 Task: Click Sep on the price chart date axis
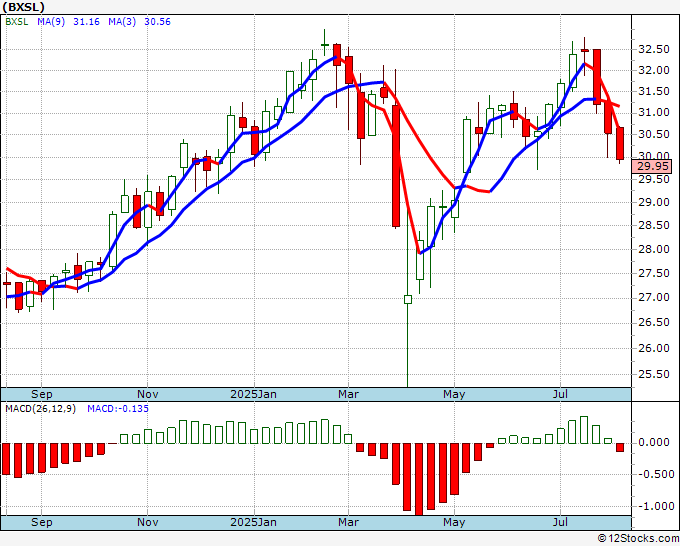click(42, 394)
